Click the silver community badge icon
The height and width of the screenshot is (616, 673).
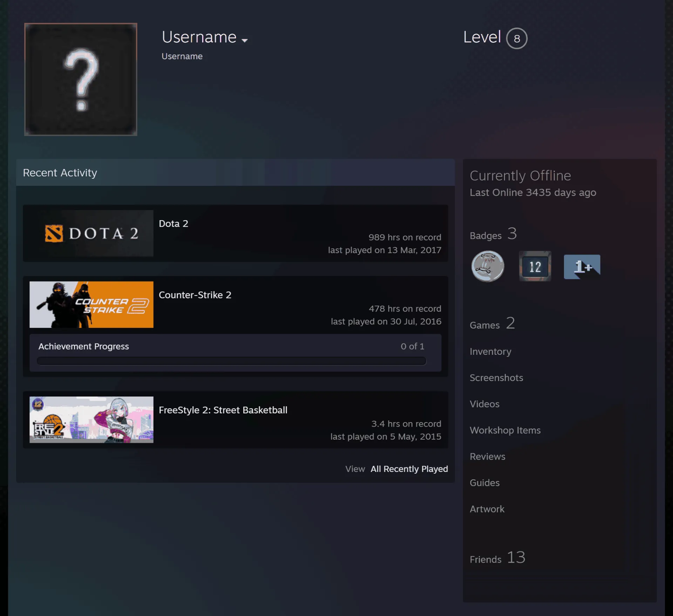(x=488, y=266)
